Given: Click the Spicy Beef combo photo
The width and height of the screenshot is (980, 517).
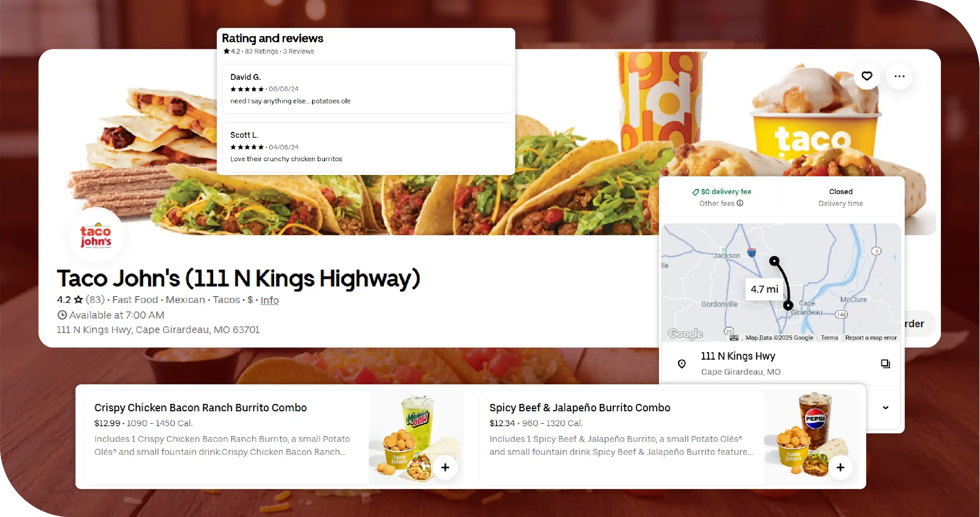Looking at the screenshot, I should click(811, 438).
